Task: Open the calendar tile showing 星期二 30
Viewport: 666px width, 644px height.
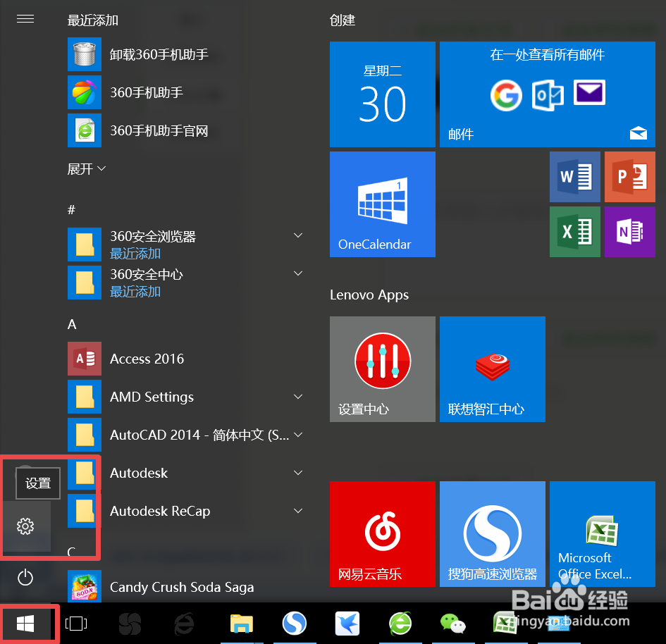Action: (382, 94)
